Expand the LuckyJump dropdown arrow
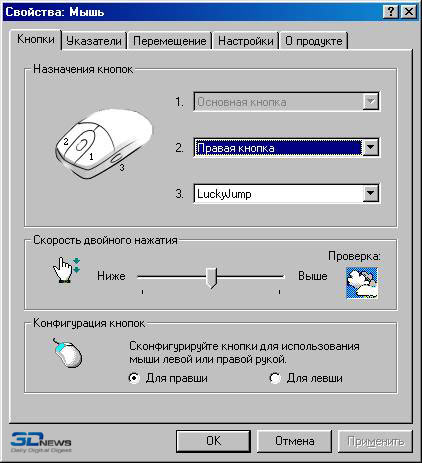Image resolution: width=422 pixels, height=463 pixels. tap(371, 193)
